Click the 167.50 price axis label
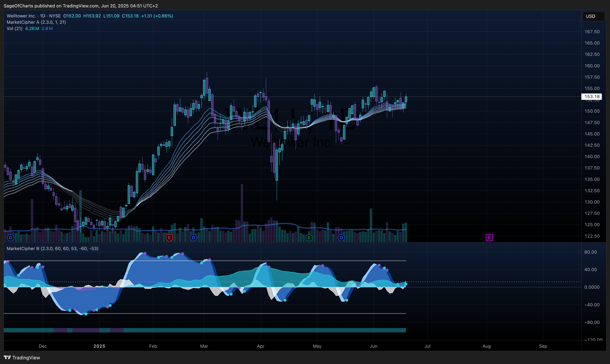Screen dimensions: 610x364 pyautogui.click(x=592, y=32)
